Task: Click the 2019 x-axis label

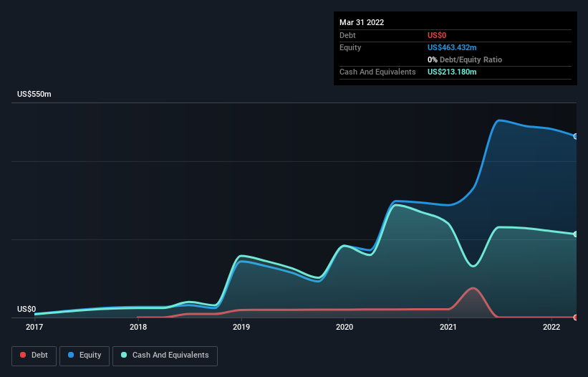Action: (241, 327)
